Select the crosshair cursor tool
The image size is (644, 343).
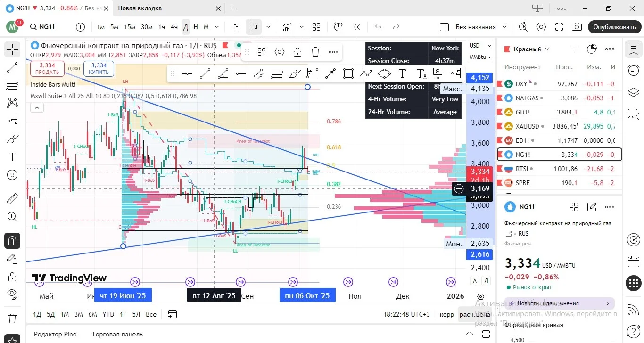point(12,49)
